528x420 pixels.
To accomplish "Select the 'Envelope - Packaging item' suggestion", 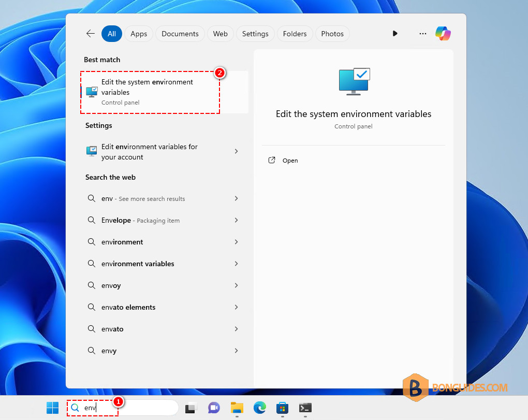I will 165,220.
